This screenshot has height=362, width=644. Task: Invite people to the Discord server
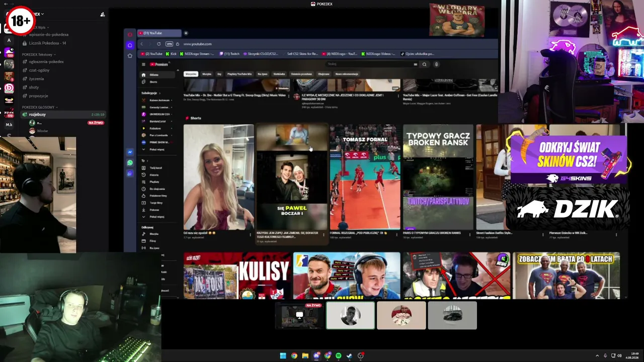point(103,15)
